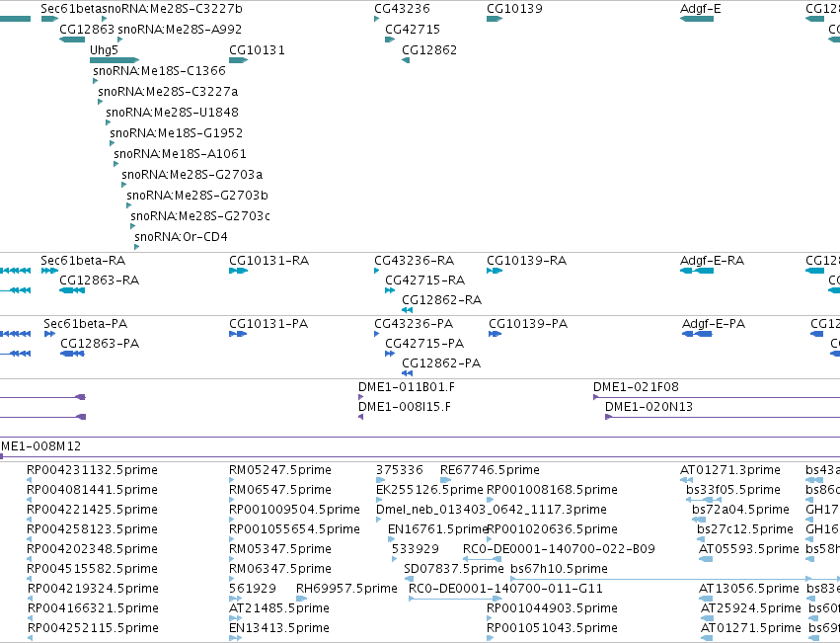840x643 pixels.
Task: Select SD07837.5prime EST label
Action: point(454,569)
